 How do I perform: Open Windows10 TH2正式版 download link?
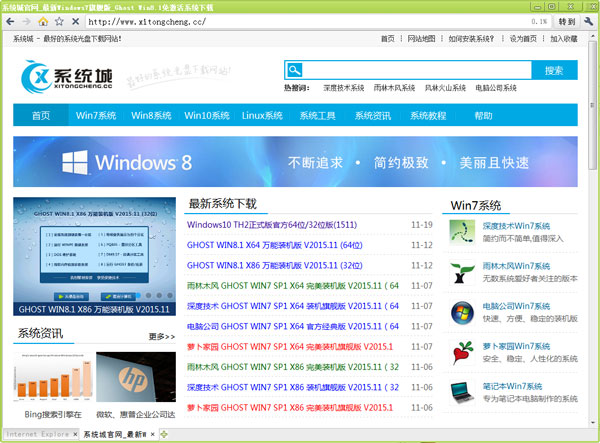(272, 225)
